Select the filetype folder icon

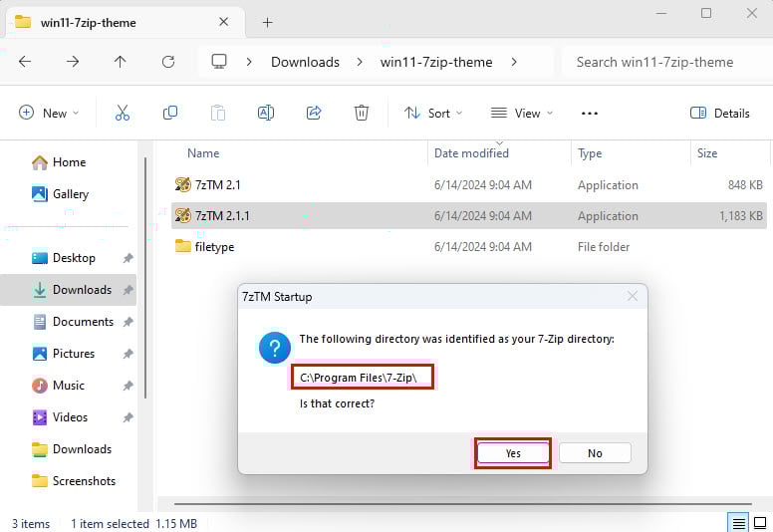[x=183, y=246]
